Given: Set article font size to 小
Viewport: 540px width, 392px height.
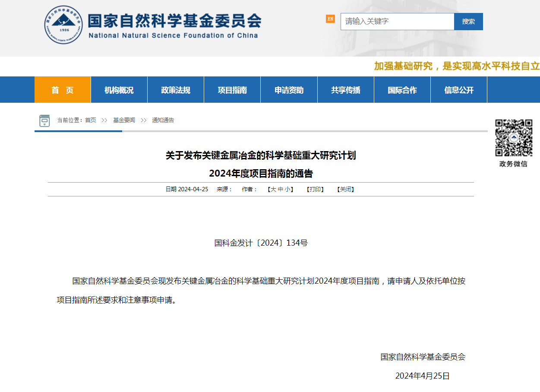Looking at the screenshot, I should (x=287, y=190).
